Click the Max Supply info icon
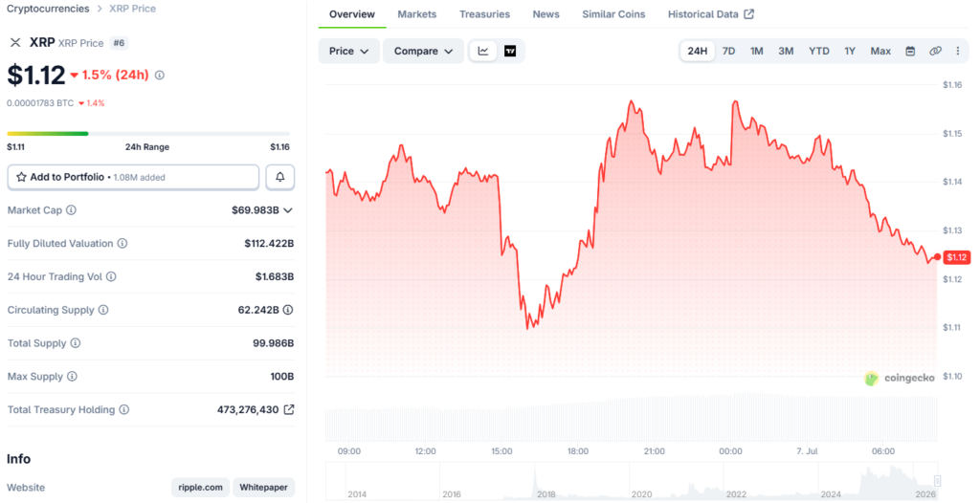 point(73,376)
